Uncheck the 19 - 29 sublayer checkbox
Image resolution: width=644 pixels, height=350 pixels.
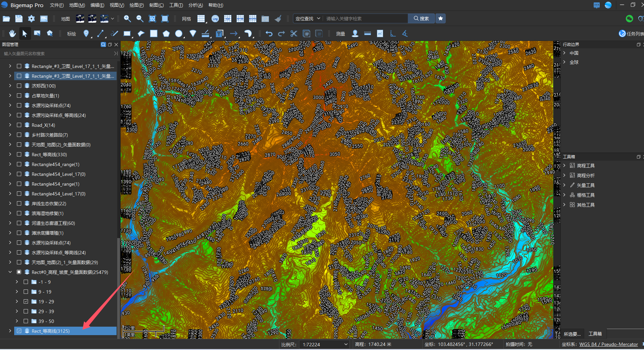coord(26,302)
